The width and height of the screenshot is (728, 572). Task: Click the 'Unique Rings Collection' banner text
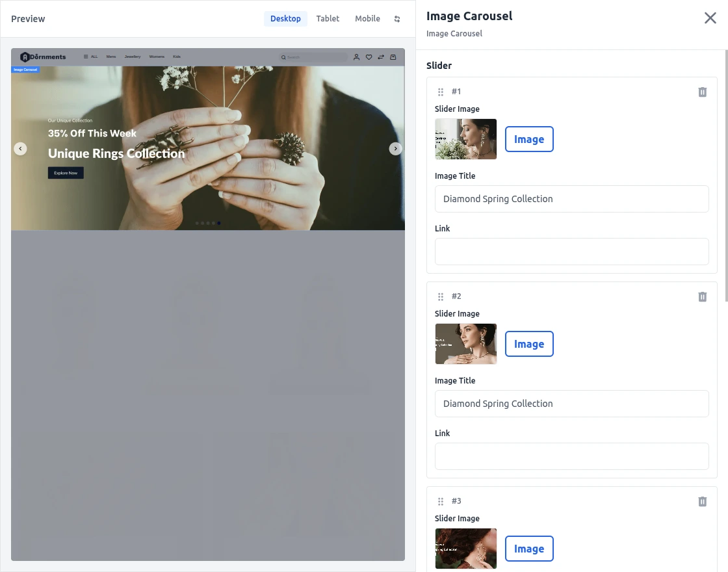click(116, 153)
